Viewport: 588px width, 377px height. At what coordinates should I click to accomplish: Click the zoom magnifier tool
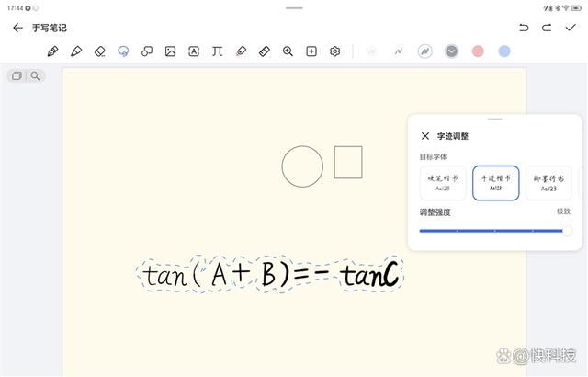tap(288, 51)
